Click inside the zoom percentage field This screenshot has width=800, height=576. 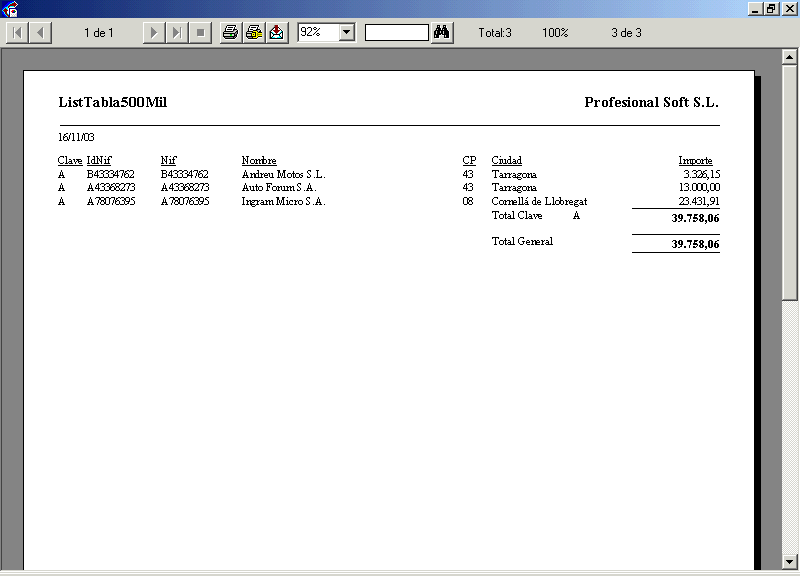(x=318, y=33)
